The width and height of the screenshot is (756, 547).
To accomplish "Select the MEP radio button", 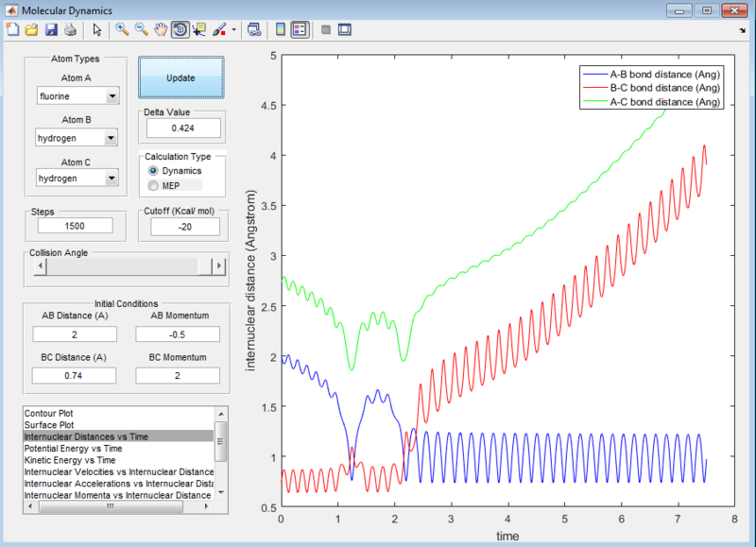I will click(x=153, y=185).
